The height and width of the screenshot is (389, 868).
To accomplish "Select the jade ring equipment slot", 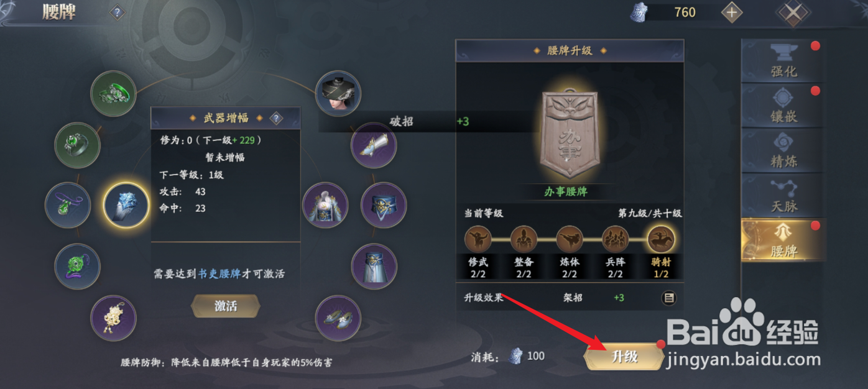I will [78, 145].
